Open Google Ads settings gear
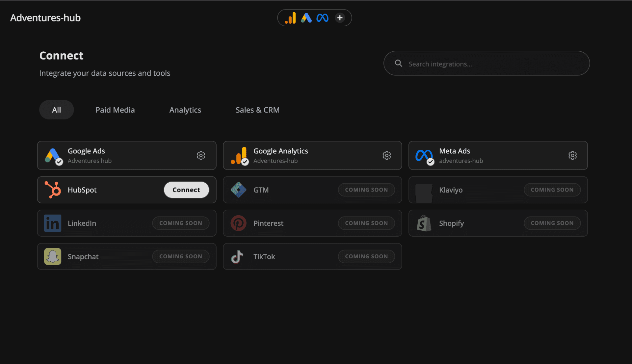632x364 pixels. tap(201, 155)
